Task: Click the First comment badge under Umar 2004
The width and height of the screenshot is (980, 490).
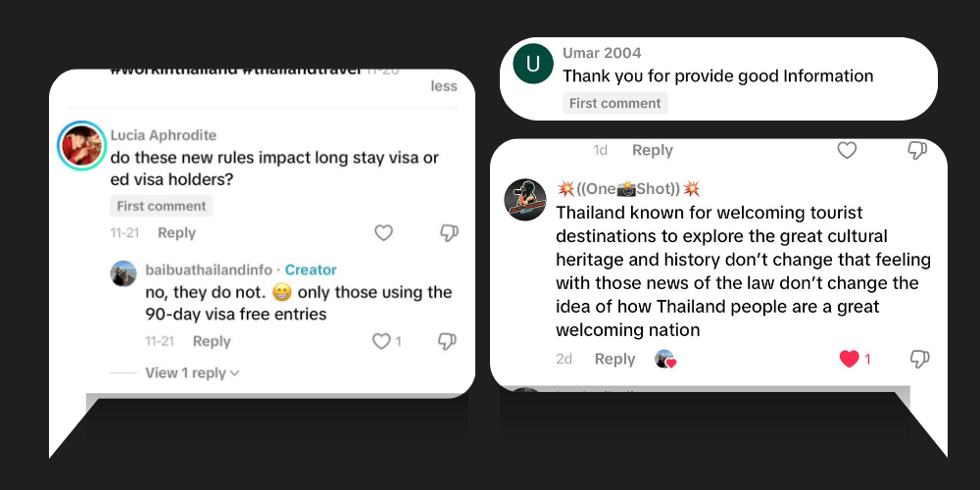Action: [615, 103]
